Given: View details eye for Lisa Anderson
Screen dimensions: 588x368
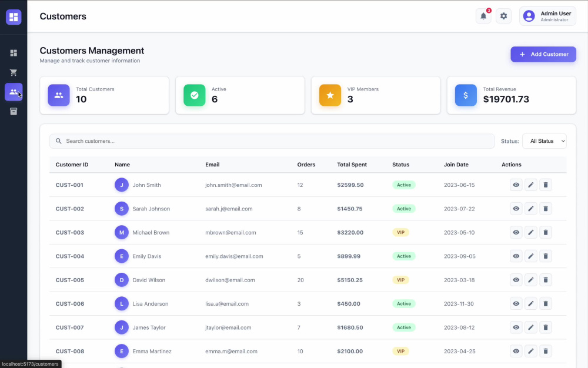Looking at the screenshot, I should (516, 303).
